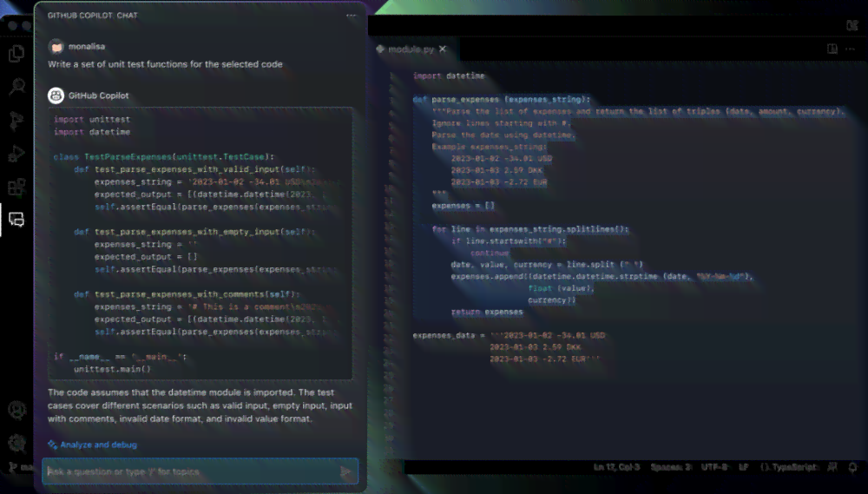Open notifications bell in status bar
This screenshot has height=494, width=868.
pos(852,467)
